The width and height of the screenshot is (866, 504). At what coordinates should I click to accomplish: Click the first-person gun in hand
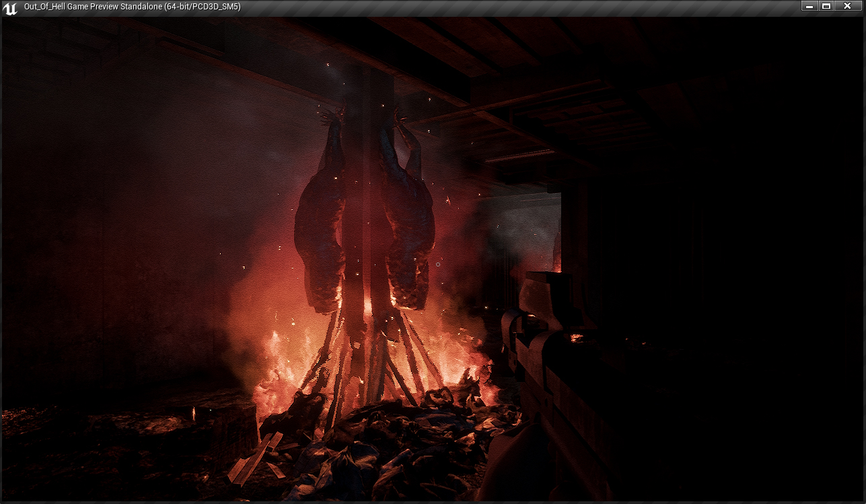click(552, 377)
